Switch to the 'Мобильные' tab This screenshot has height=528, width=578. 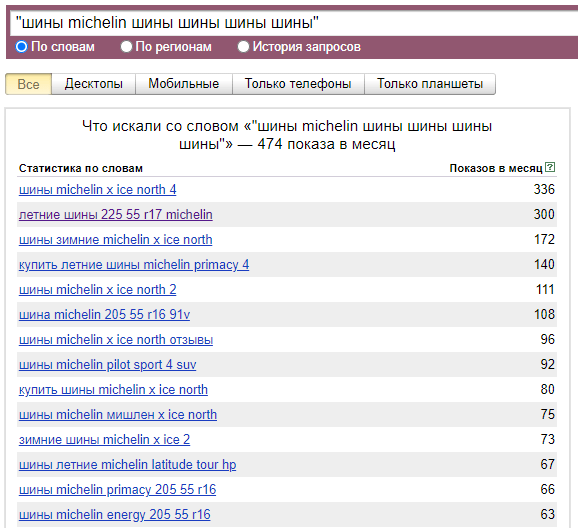(x=184, y=84)
